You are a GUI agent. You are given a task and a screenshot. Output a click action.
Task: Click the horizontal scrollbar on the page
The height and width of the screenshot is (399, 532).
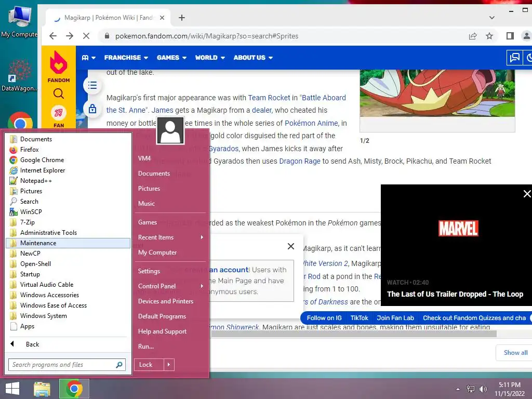click(x=354, y=334)
